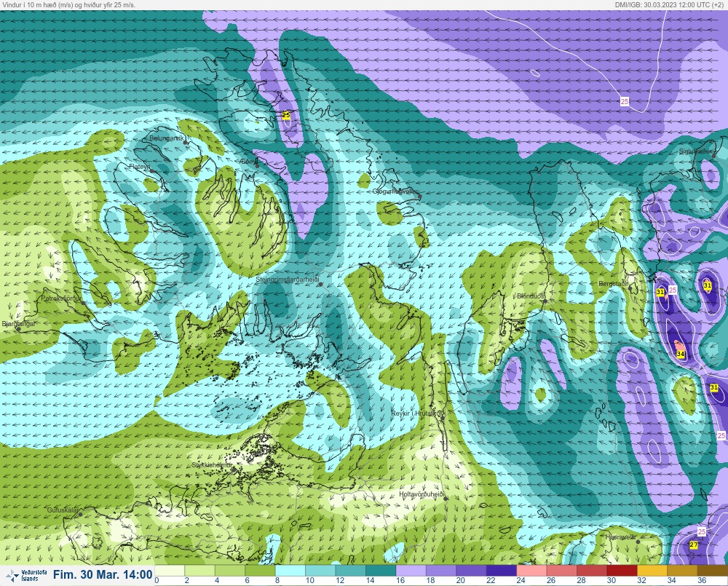The height and width of the screenshot is (586, 728).
Task: Click the Reykir í Hrútafirði station label
Action: click(x=418, y=413)
